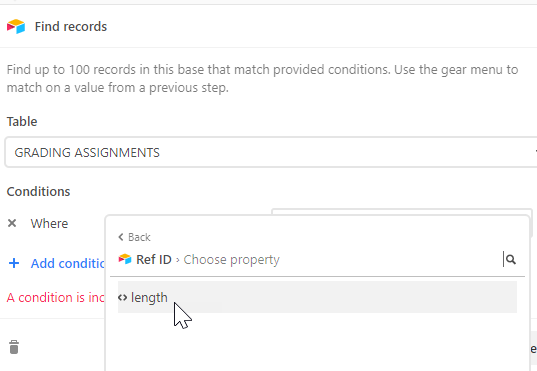Click the red incomplete condition error message
The height and width of the screenshot is (371, 537).
(55, 298)
